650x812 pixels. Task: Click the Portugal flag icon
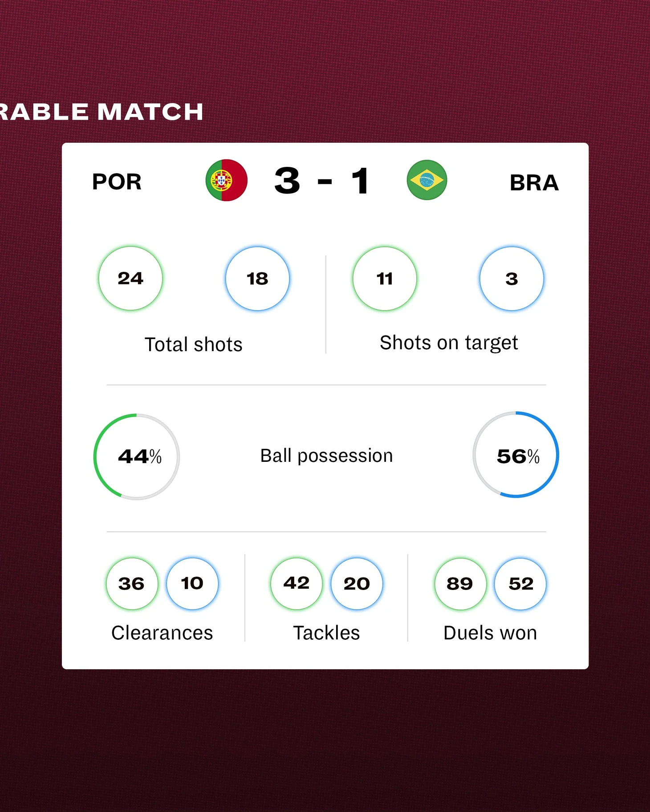tap(226, 180)
